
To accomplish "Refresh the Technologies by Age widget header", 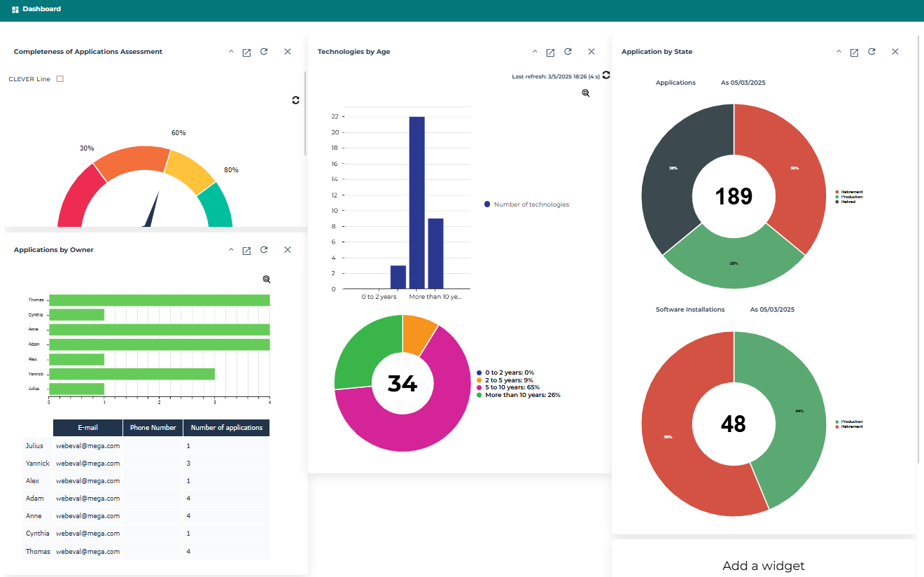I will (x=568, y=52).
